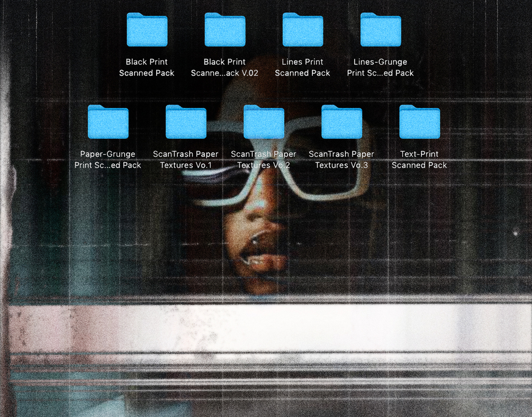Screen dimensions: 532x417
Task: Select the Lines Print Scanned Pack folder icon
Action: tap(303, 30)
